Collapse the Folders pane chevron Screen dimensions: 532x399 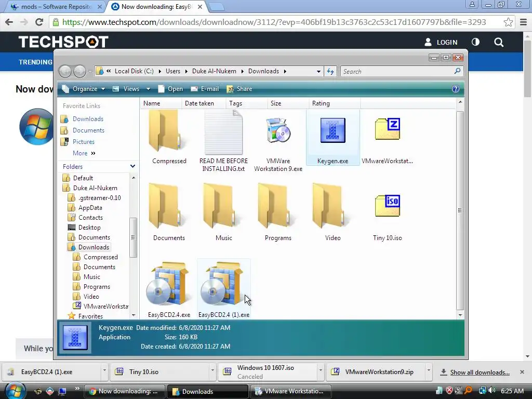(x=132, y=166)
